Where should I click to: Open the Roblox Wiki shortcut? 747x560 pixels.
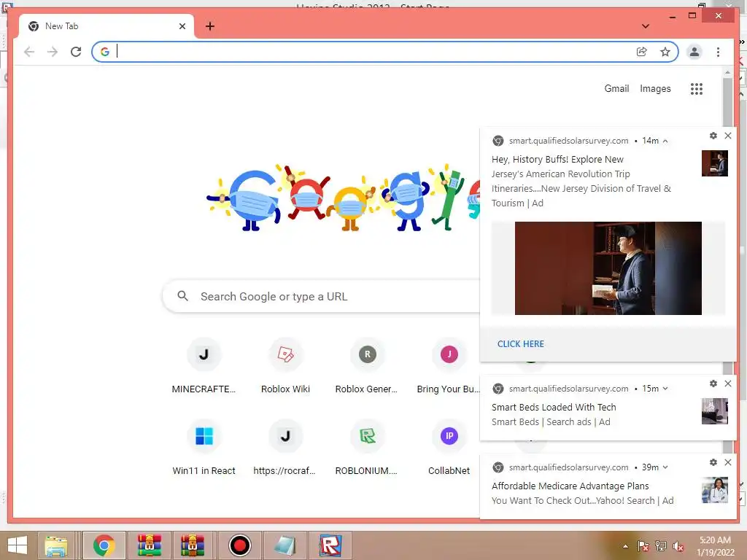pos(285,367)
